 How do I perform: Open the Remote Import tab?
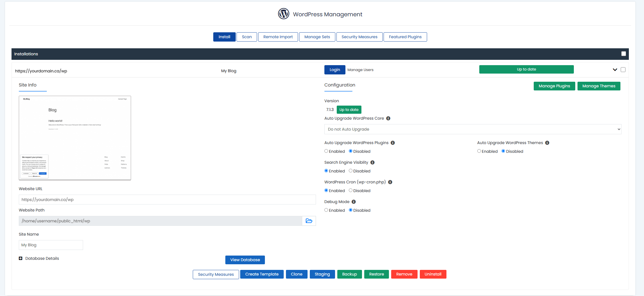coord(278,37)
